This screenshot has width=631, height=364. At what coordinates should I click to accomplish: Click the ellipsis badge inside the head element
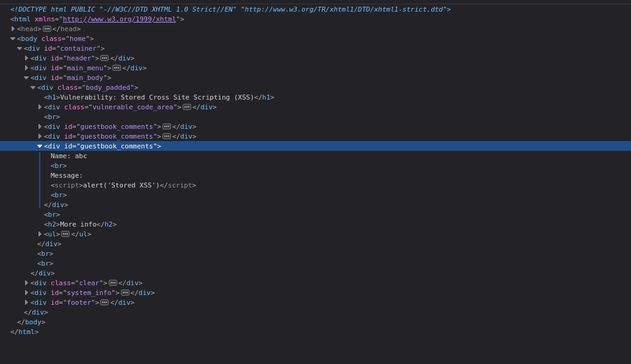(47, 29)
